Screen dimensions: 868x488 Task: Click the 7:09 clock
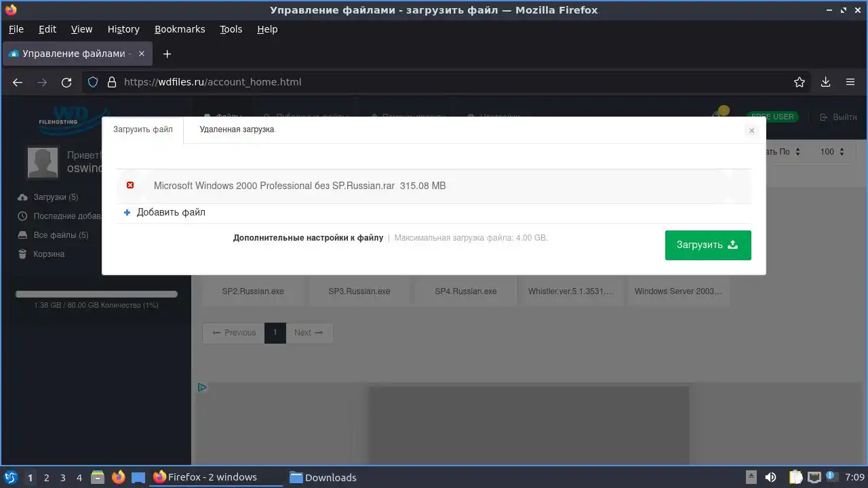click(855, 477)
